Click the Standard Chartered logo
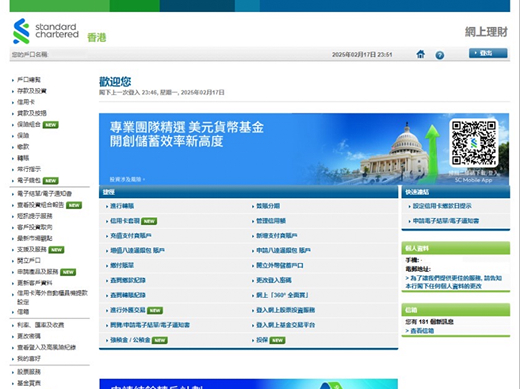This screenshot has height=389, width=520. tap(46, 31)
